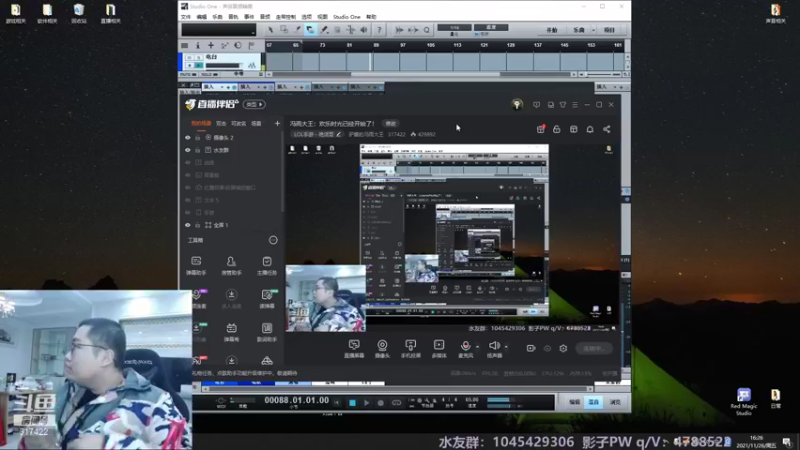Click the record camera icon beside settings
The image size is (800, 450).
click(x=531, y=348)
